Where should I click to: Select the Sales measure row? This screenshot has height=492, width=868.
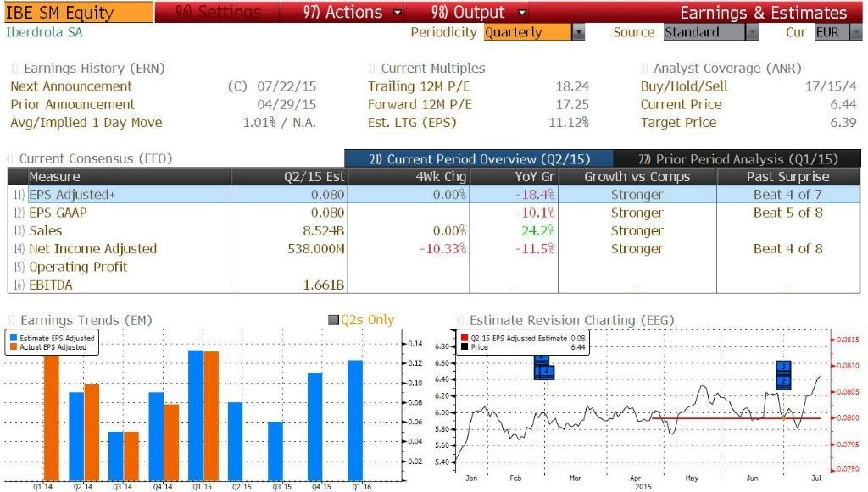tap(433, 230)
